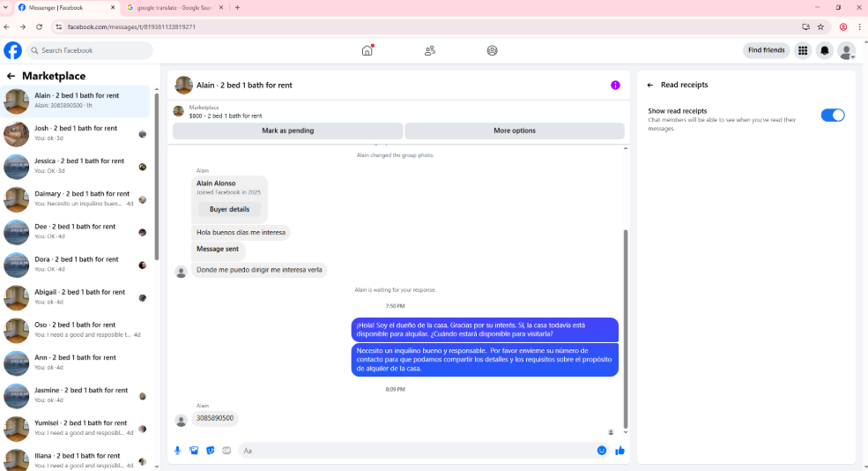
Task: Click the address bar URL
Action: [131, 26]
